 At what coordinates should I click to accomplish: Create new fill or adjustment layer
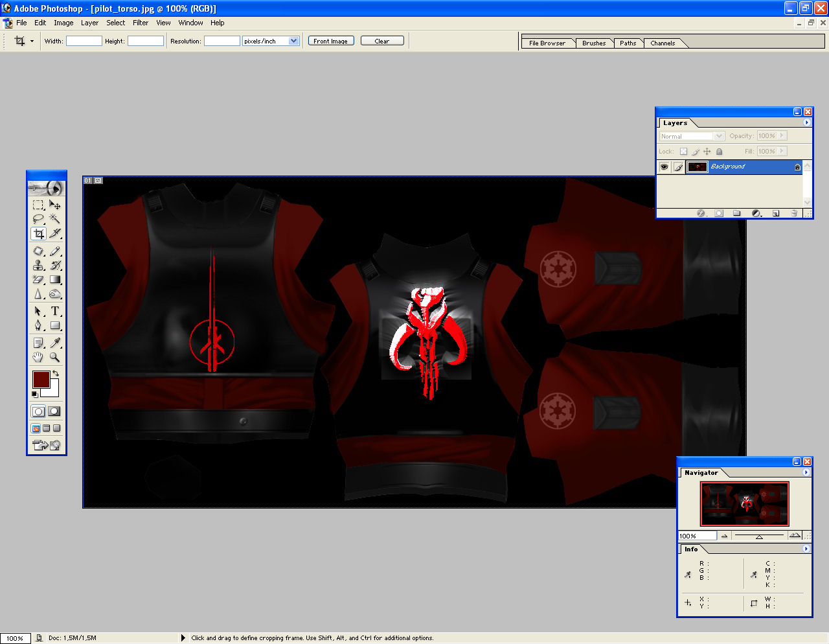[x=756, y=213]
